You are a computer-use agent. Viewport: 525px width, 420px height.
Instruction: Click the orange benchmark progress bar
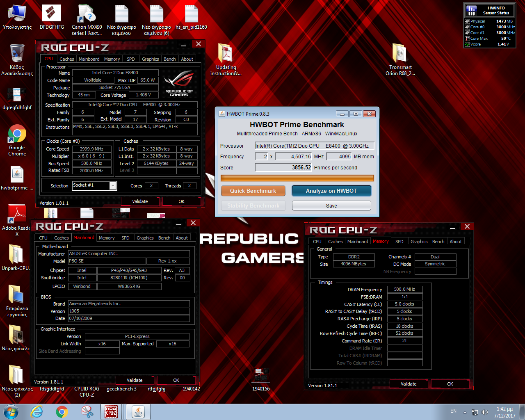pos(297,178)
